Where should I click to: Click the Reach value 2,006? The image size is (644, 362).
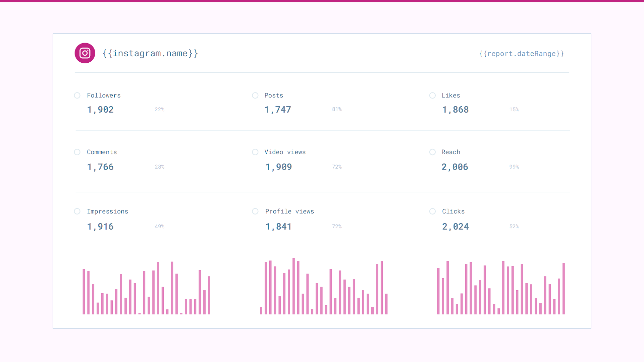[x=454, y=167]
